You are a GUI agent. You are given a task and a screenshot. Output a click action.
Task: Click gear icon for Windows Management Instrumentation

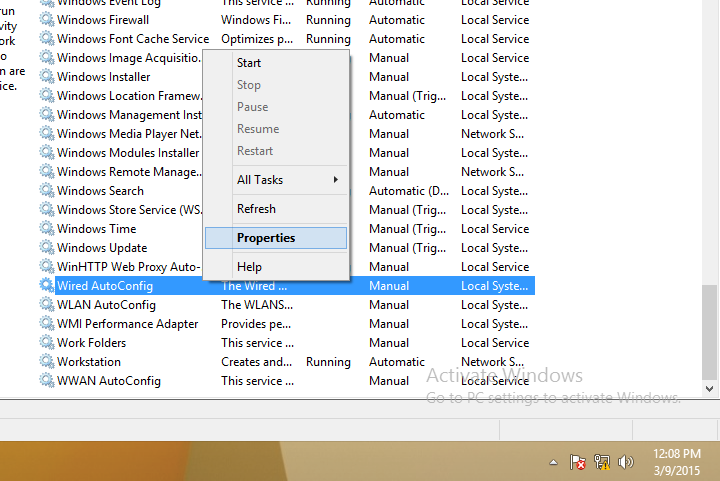(46, 115)
